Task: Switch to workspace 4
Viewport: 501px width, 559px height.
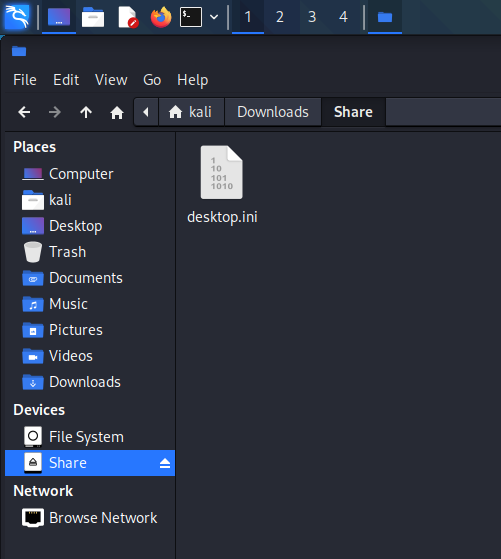Action: coord(343,17)
